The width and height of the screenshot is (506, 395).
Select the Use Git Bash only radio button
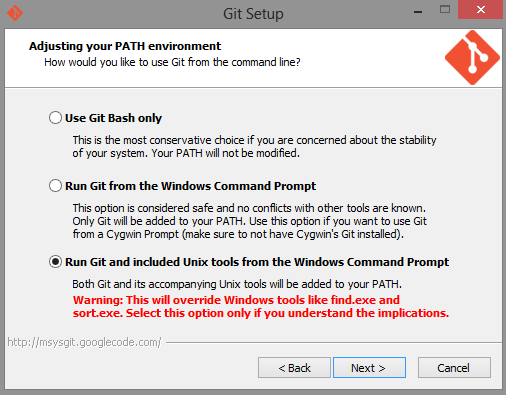[x=55, y=118]
